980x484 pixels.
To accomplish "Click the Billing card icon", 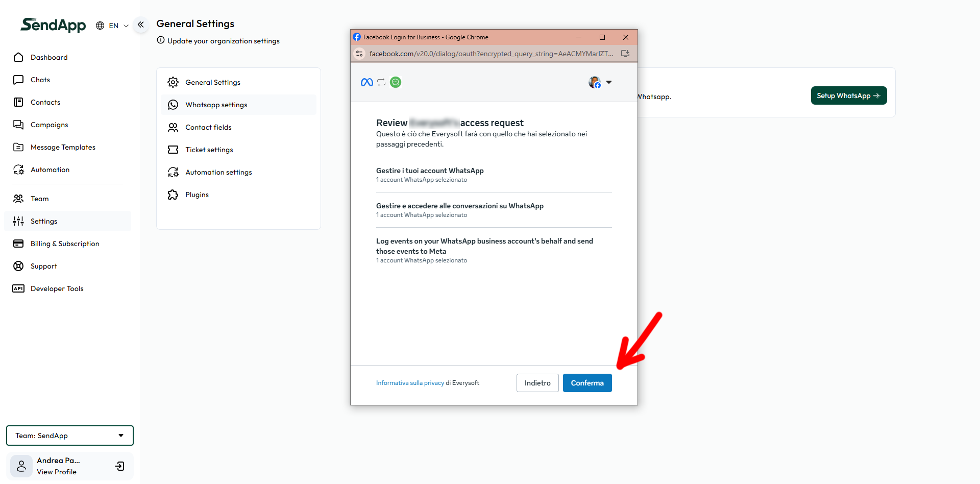I will (x=18, y=244).
